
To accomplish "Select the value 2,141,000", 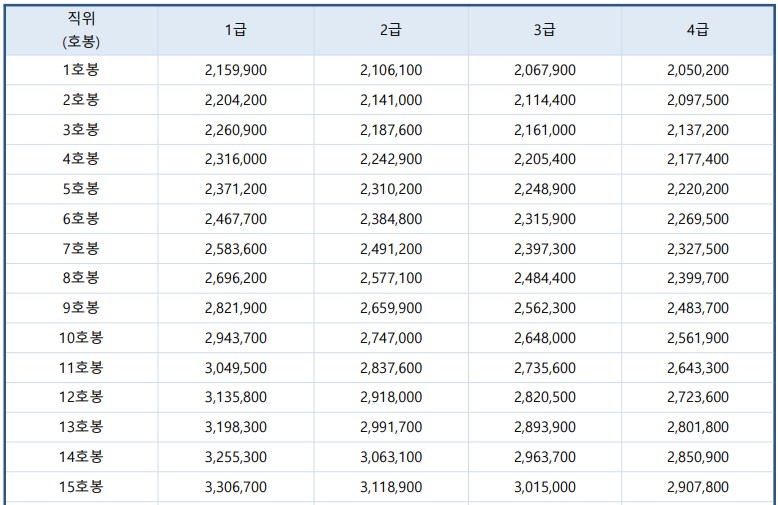I will click(x=391, y=100).
